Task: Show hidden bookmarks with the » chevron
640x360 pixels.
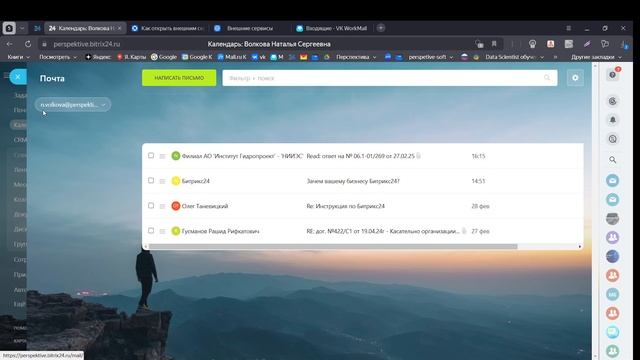Action: 555,57
